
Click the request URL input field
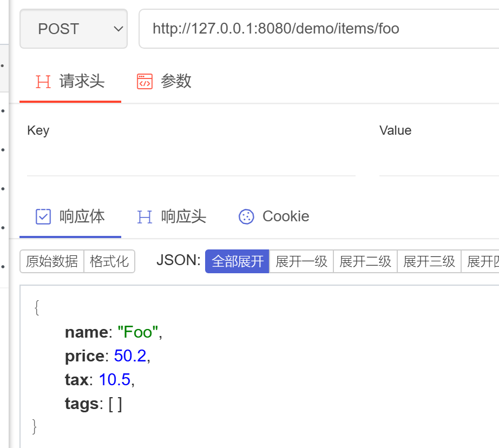[319, 29]
